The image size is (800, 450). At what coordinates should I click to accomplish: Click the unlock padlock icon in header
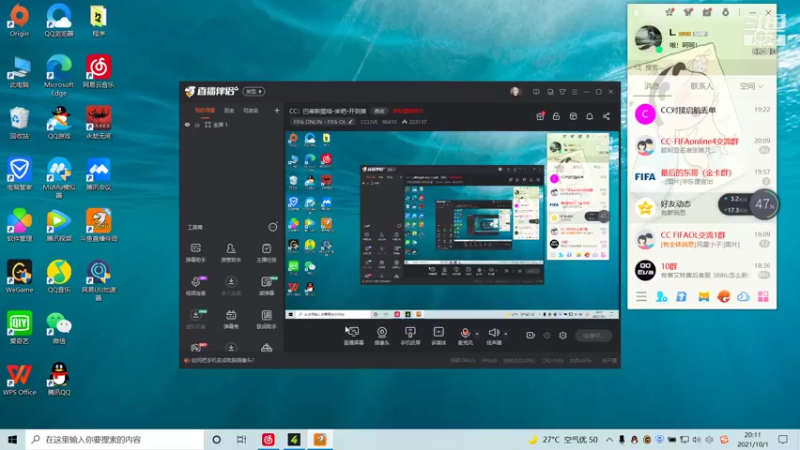click(x=556, y=116)
